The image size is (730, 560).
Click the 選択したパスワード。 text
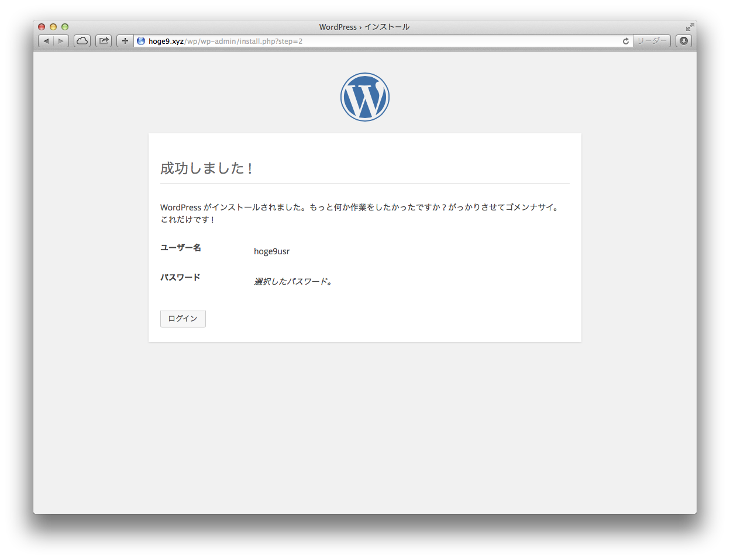pos(294,281)
